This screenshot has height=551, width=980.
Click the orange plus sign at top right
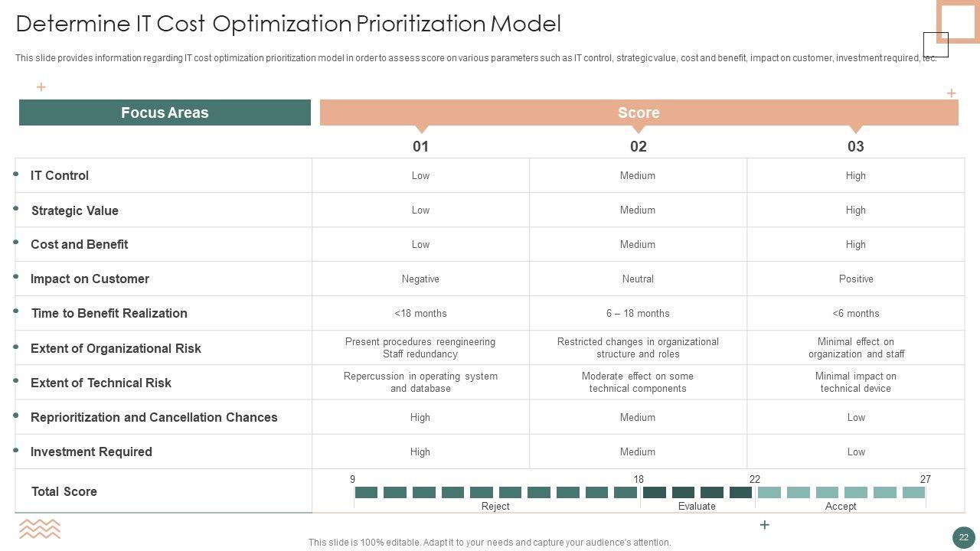click(x=951, y=93)
